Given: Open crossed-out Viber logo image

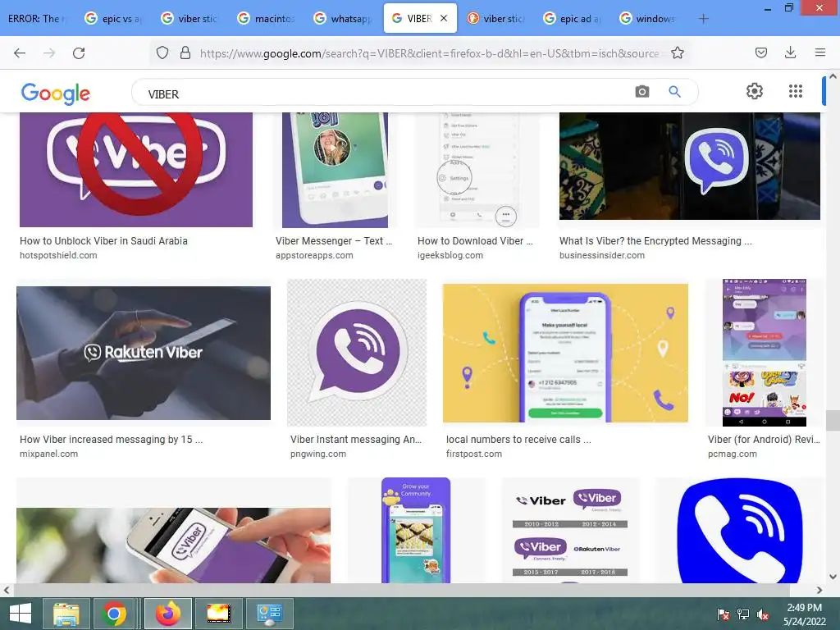Looking at the screenshot, I should [136, 170].
